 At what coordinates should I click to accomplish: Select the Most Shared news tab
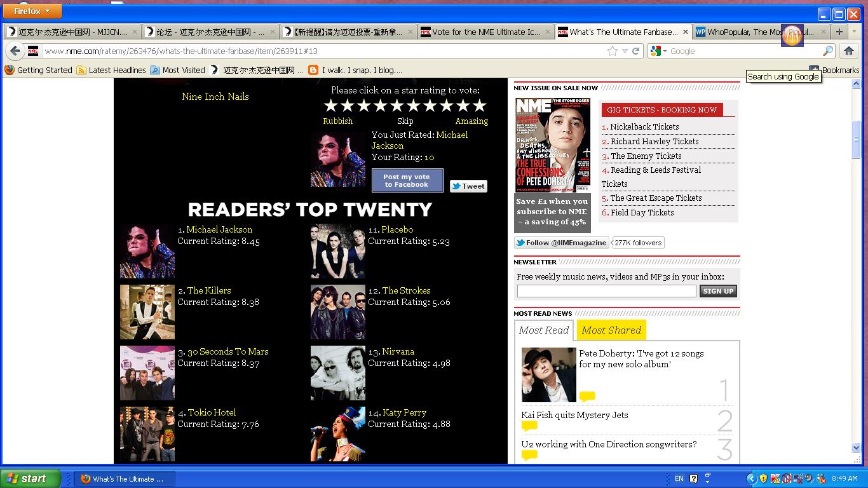click(611, 330)
